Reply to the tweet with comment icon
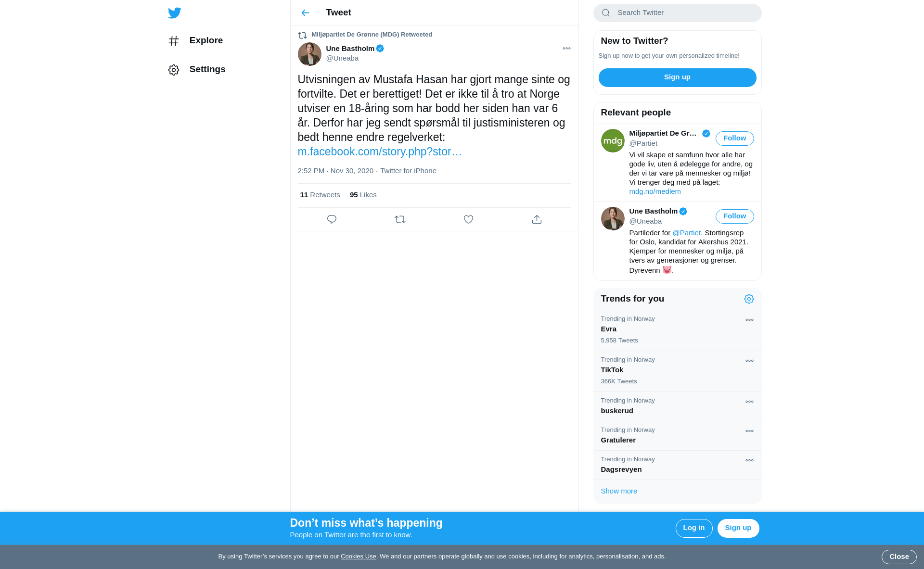This screenshot has height=569, width=924. pyautogui.click(x=332, y=219)
